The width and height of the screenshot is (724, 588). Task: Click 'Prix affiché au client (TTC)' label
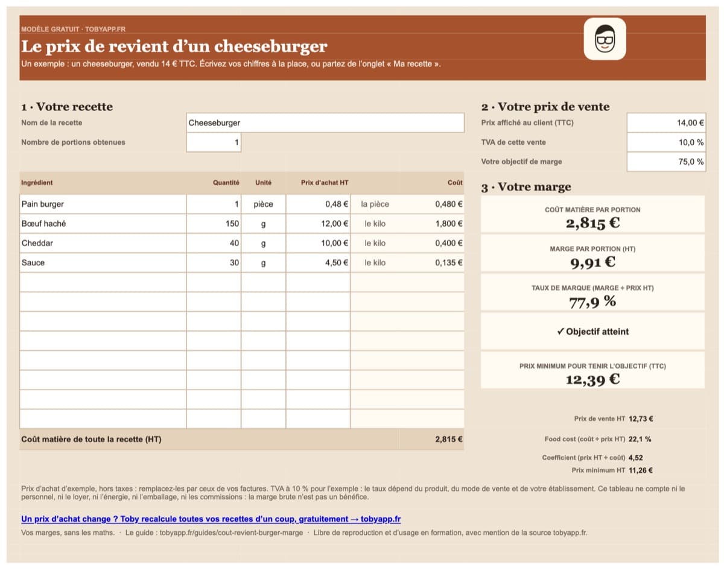(x=527, y=122)
